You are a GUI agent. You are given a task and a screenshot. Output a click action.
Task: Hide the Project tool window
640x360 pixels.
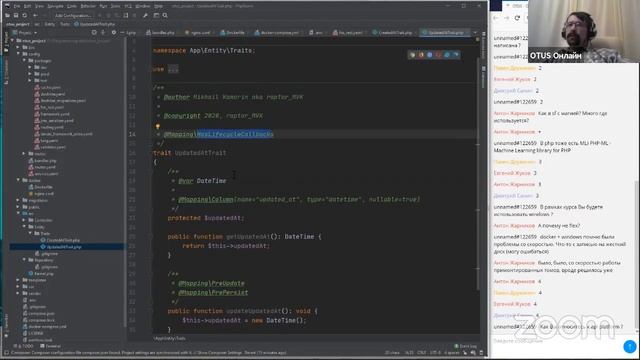click(x=122, y=33)
